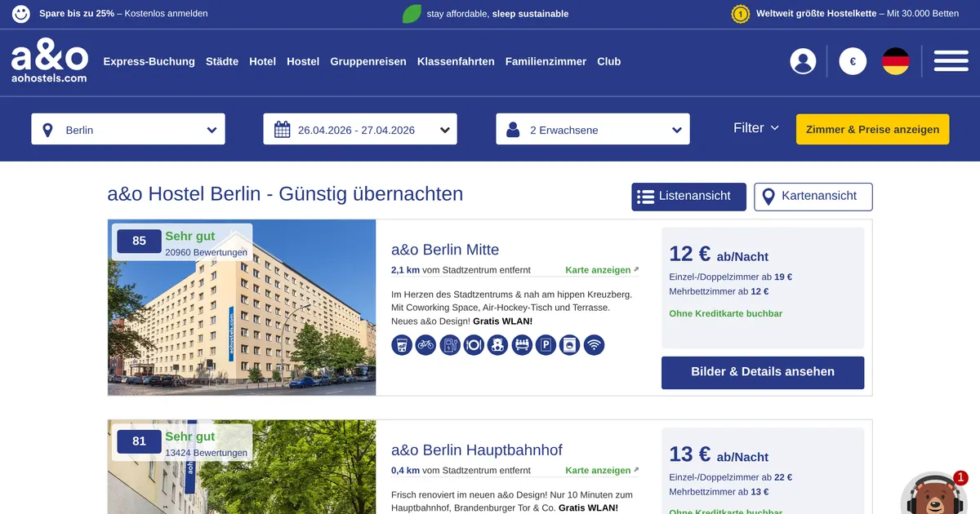This screenshot has width=980, height=514.
Task: Show map for a&o Berlin Mitte
Action: click(602, 270)
